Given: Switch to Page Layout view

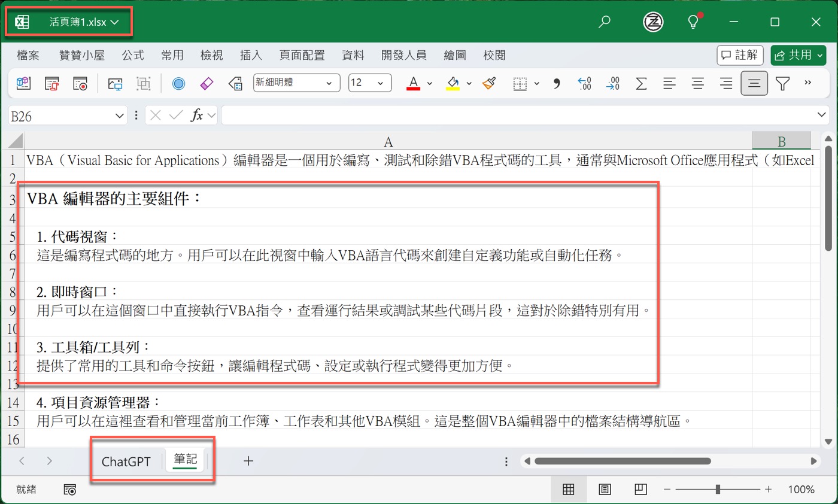Looking at the screenshot, I should tap(605, 490).
